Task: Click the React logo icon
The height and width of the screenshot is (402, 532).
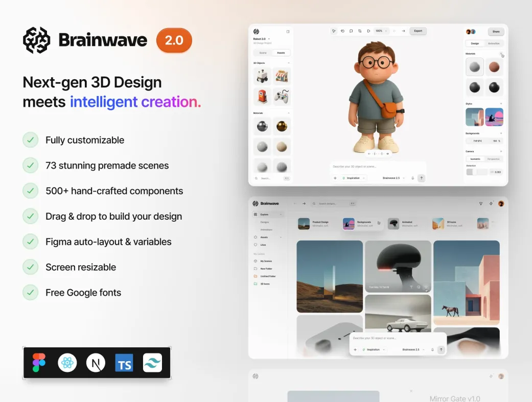Action: click(67, 363)
